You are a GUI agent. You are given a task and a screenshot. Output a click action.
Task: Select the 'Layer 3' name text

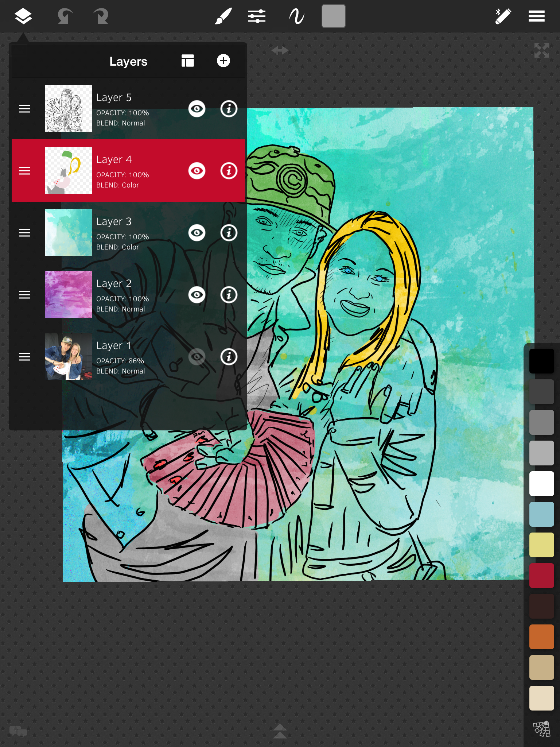click(114, 222)
